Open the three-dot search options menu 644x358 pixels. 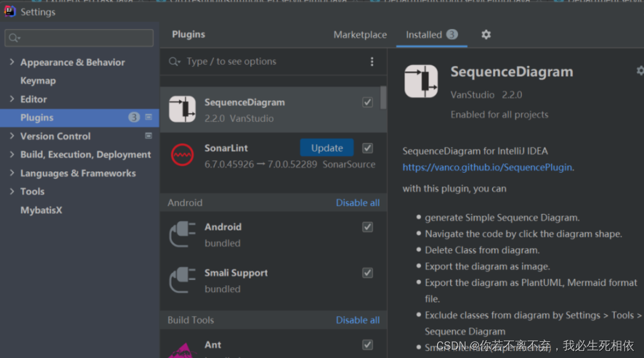point(372,61)
